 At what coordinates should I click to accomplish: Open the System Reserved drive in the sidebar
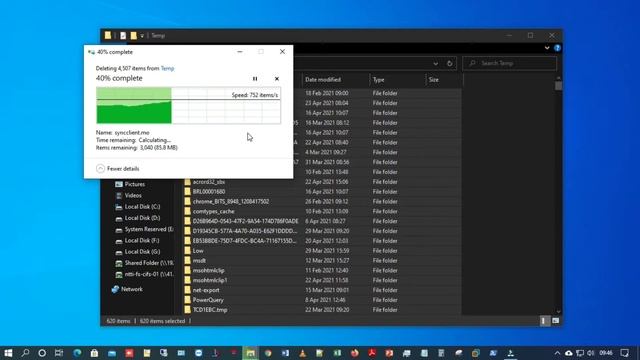pyautogui.click(x=149, y=229)
